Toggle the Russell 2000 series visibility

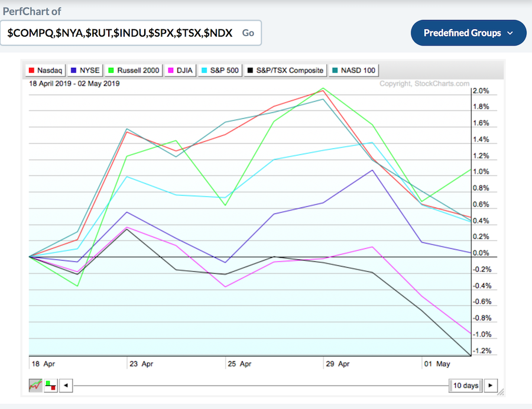(x=133, y=70)
